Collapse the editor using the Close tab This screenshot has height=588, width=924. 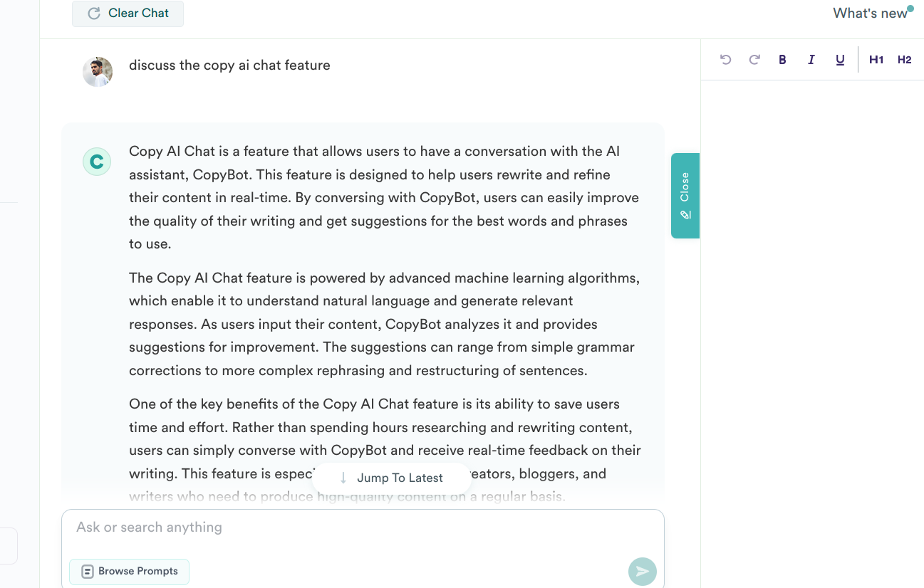click(685, 196)
